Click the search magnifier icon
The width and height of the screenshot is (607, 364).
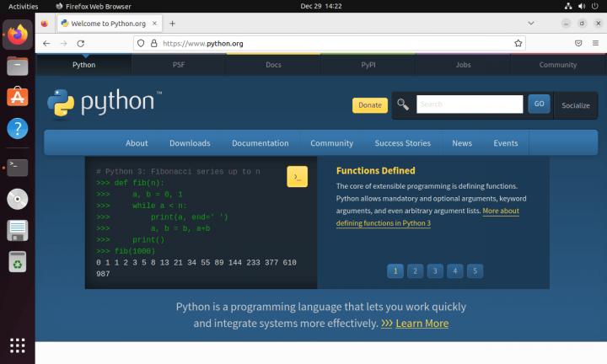403,104
